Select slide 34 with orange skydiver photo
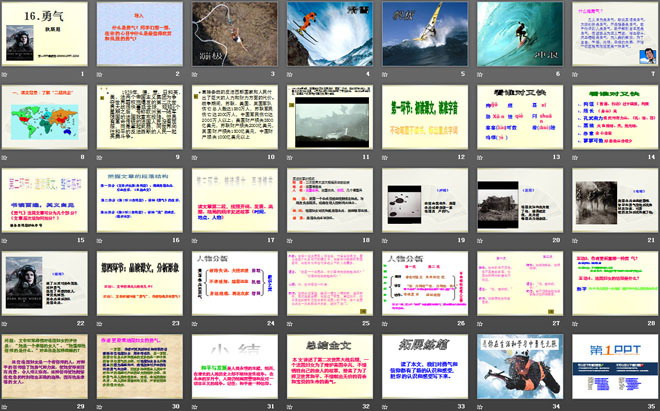The width and height of the screenshot is (660, 411). [520, 366]
